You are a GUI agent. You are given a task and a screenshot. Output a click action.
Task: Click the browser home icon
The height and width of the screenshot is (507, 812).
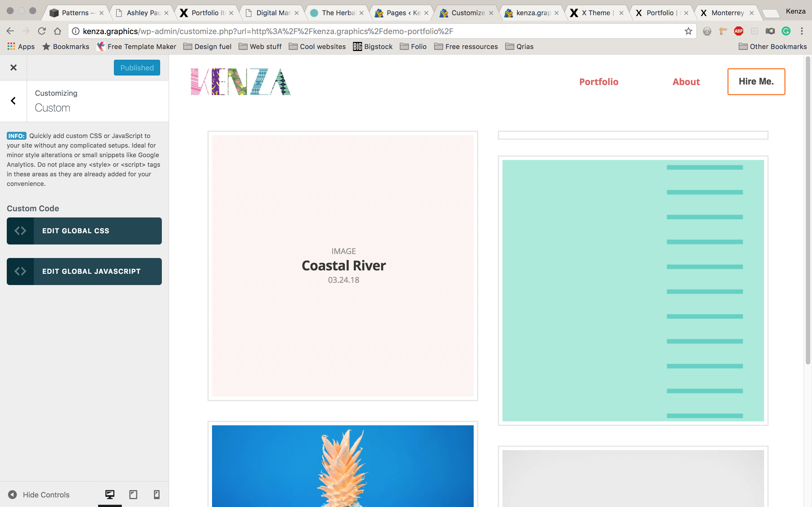pyautogui.click(x=58, y=31)
